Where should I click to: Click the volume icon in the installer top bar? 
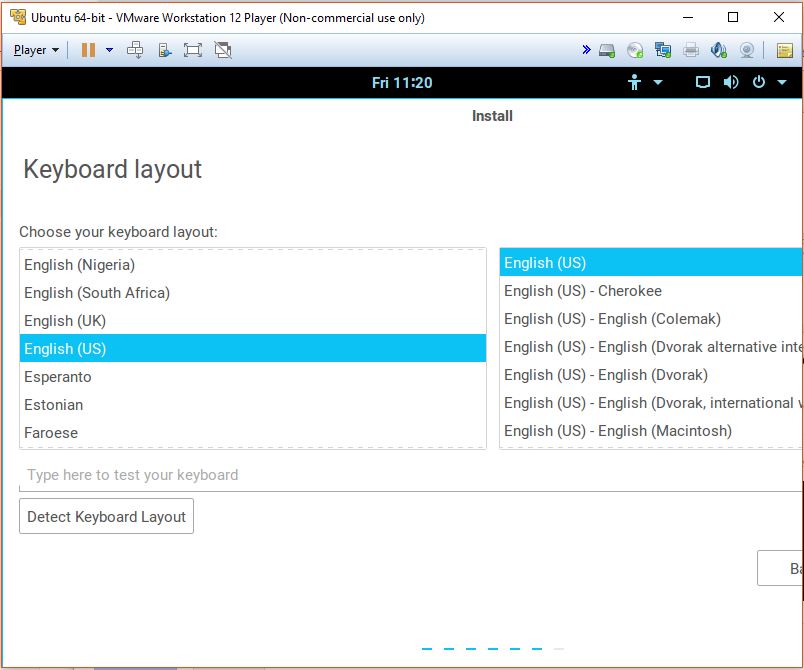coord(731,81)
